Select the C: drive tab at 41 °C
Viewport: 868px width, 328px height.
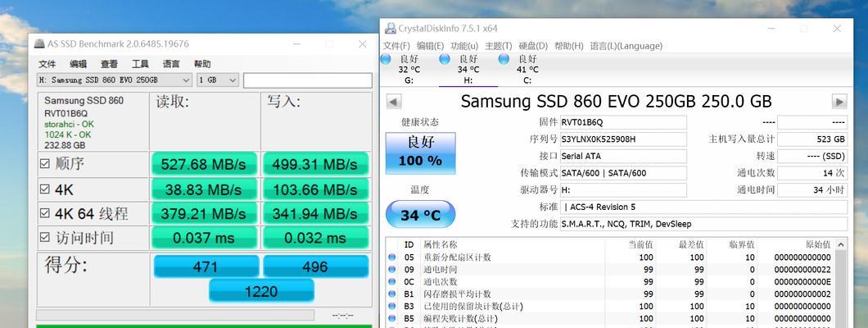[527, 69]
